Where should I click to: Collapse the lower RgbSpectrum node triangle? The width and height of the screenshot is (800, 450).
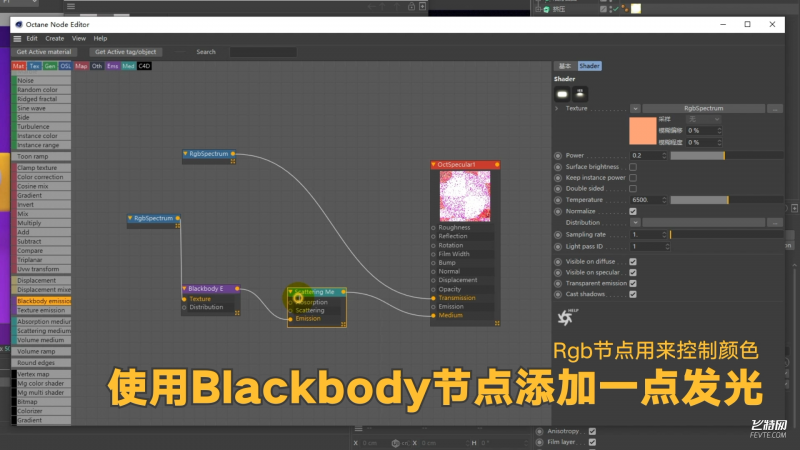130,218
